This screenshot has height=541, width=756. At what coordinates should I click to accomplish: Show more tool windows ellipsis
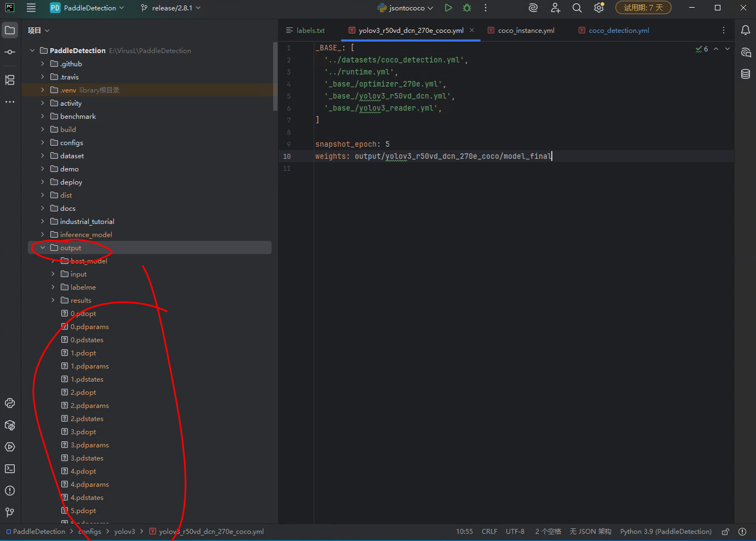10,102
